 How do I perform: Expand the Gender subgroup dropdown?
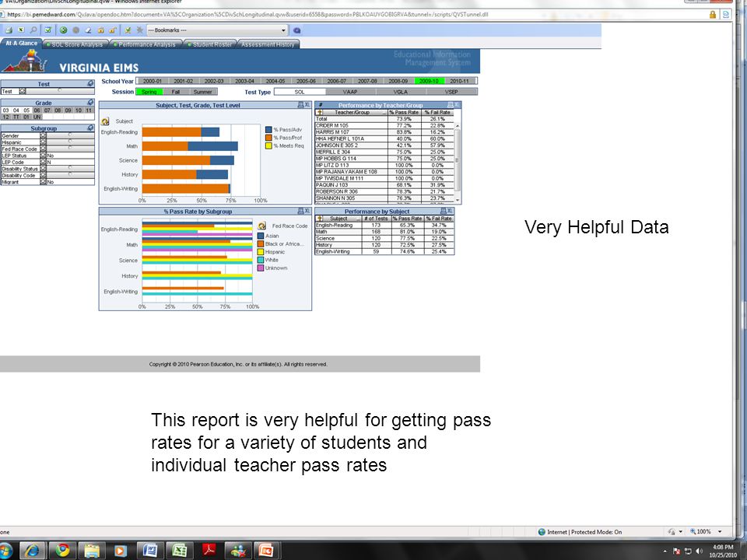(43, 135)
